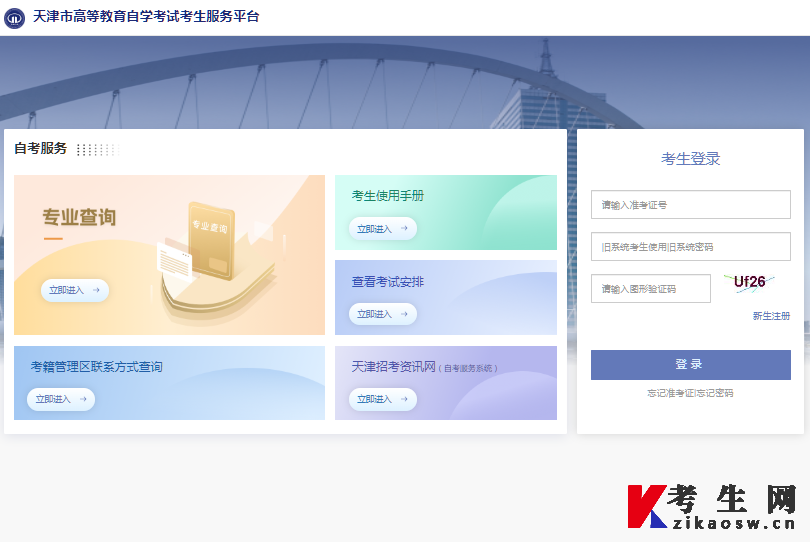Open 考生使用手册 via its 立即进入 button
The height and width of the screenshot is (542, 810).
click(382, 228)
